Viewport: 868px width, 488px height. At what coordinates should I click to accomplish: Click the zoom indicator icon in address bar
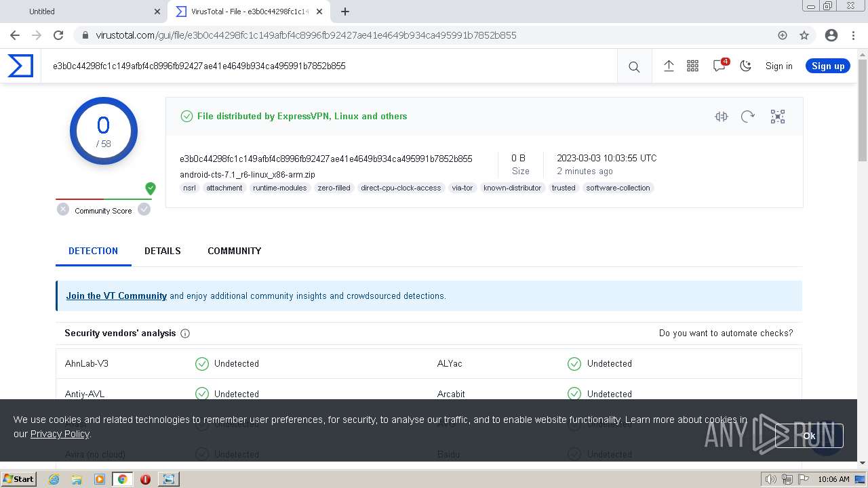783,35
